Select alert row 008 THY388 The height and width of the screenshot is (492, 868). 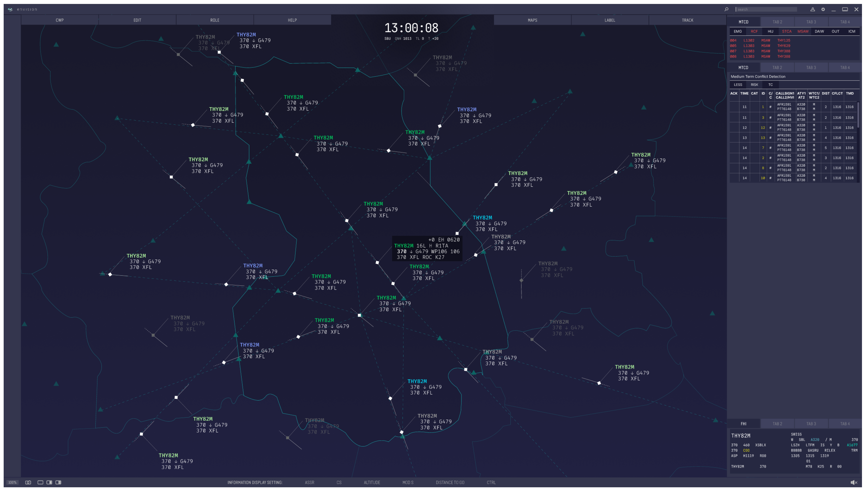tap(760, 57)
